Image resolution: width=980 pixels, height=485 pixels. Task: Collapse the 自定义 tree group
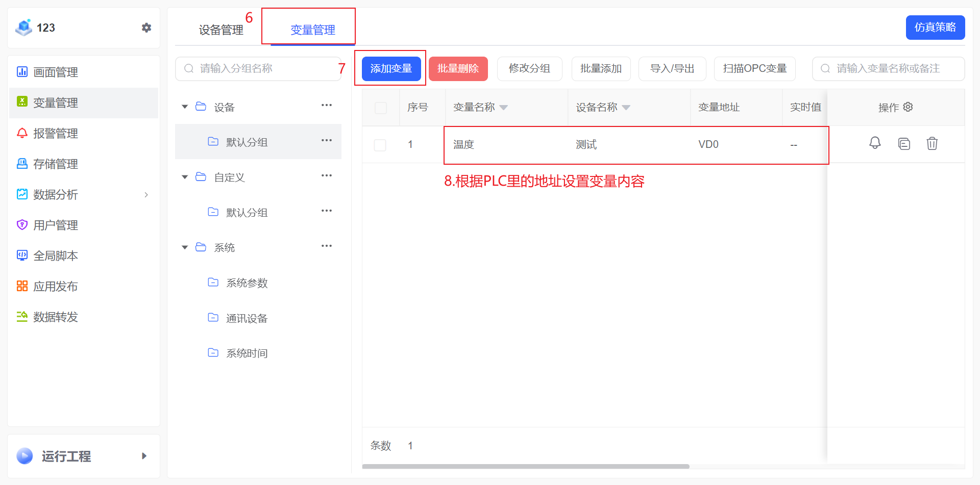185,177
